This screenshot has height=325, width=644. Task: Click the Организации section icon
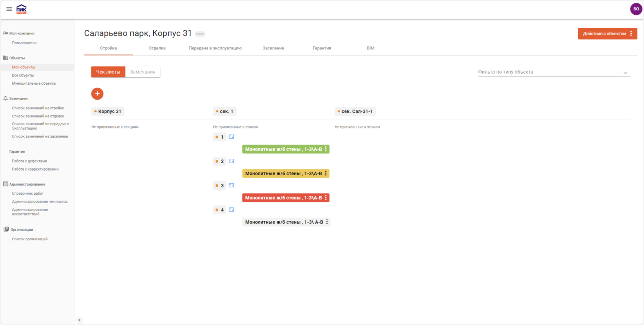click(6, 230)
